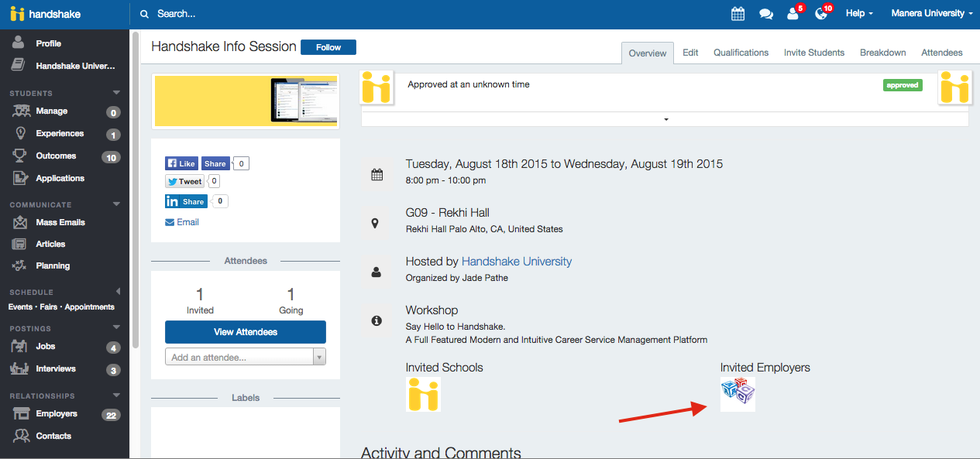The width and height of the screenshot is (980, 459).
Task: Expand the approval details caret
Action: click(665, 119)
